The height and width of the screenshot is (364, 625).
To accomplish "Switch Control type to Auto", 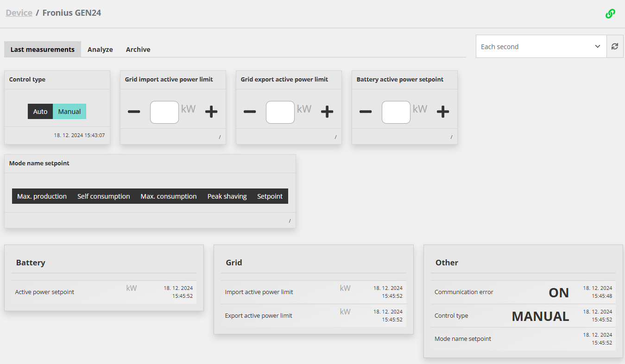I will tap(40, 112).
